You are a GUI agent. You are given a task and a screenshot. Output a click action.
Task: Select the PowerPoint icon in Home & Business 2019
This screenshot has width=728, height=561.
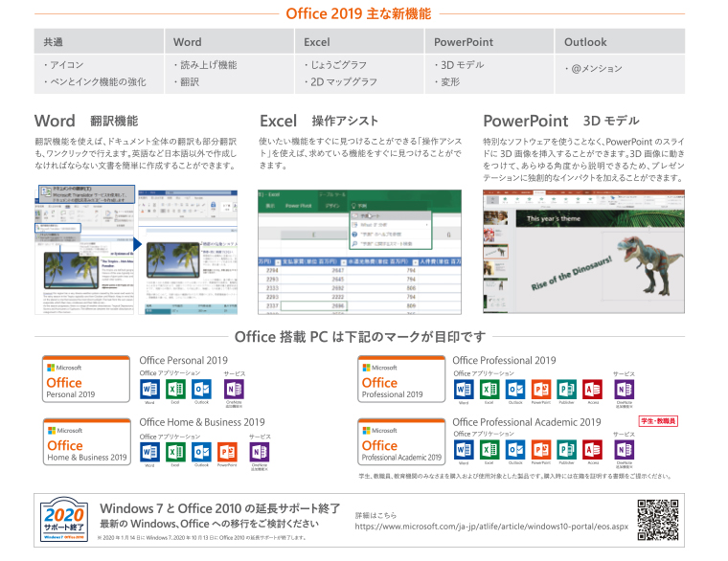click(227, 452)
